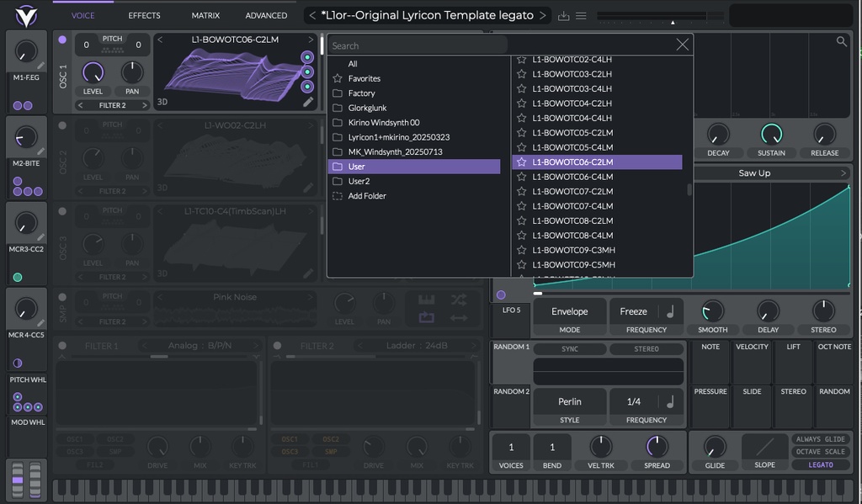
Task: Open the Perlin style dropdown under RANDOM 2
Action: [x=569, y=401]
